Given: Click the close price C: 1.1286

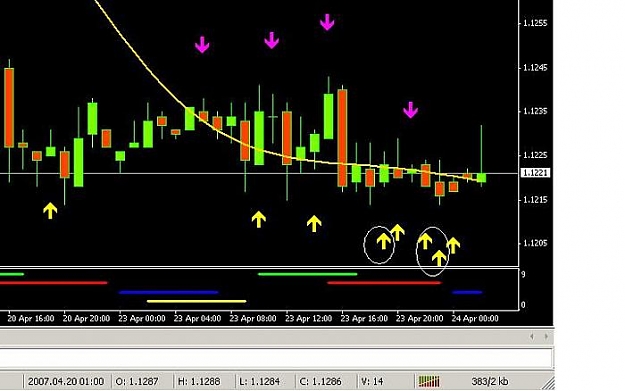Looking at the screenshot, I should (x=320, y=381).
